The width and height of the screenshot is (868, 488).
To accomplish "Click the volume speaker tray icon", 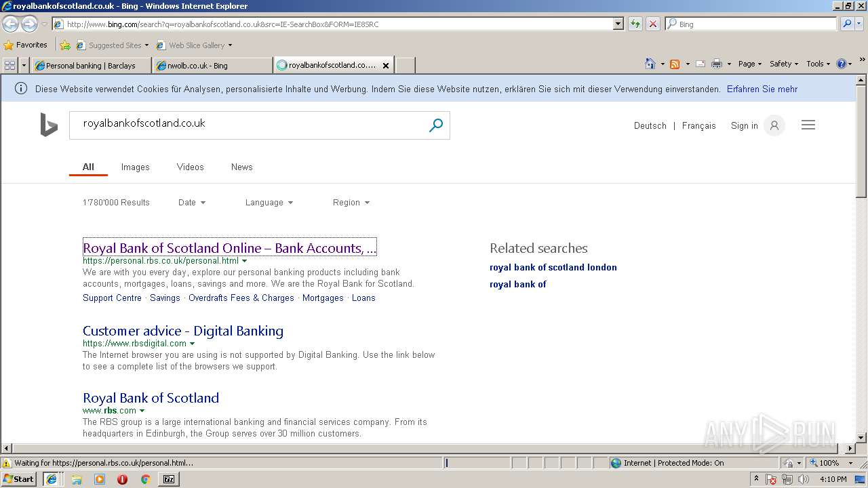I will pos(804,479).
